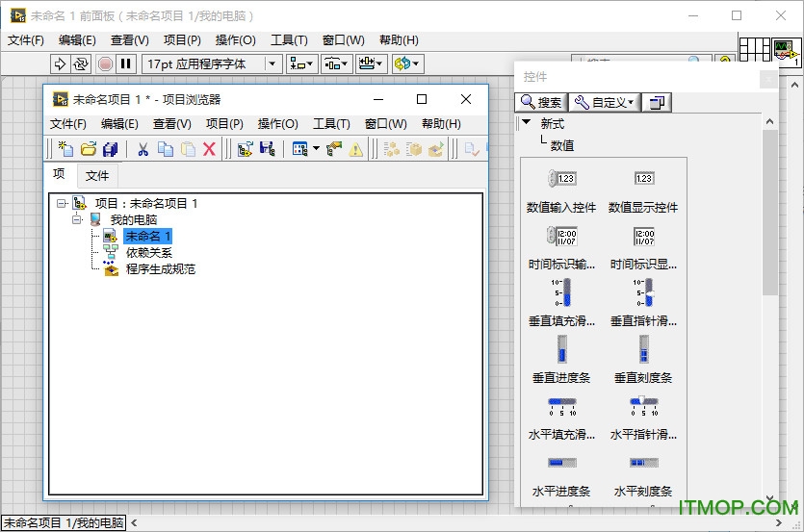Image resolution: width=804 pixels, height=532 pixels.
Task: Click the VI icon at top right
Action: coord(786,51)
